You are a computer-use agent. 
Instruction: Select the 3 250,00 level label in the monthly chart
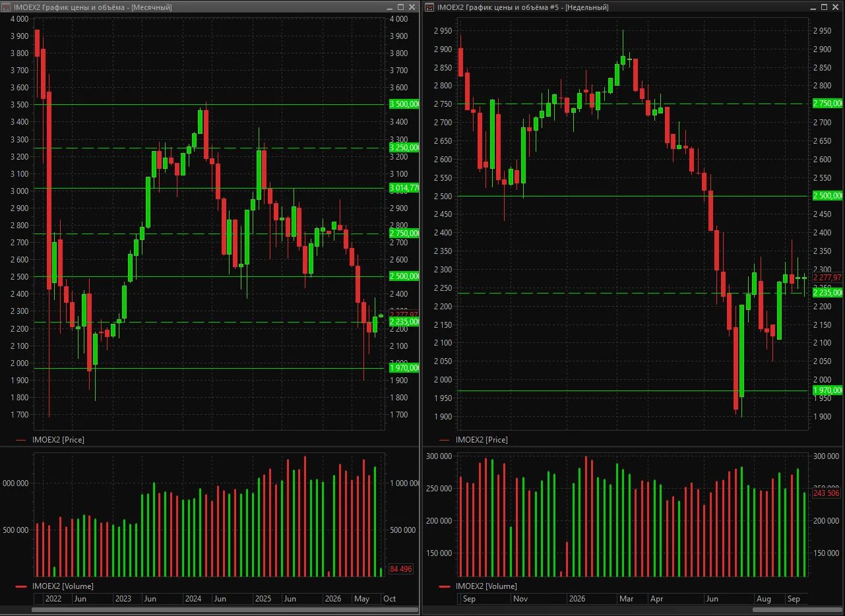[x=404, y=147]
